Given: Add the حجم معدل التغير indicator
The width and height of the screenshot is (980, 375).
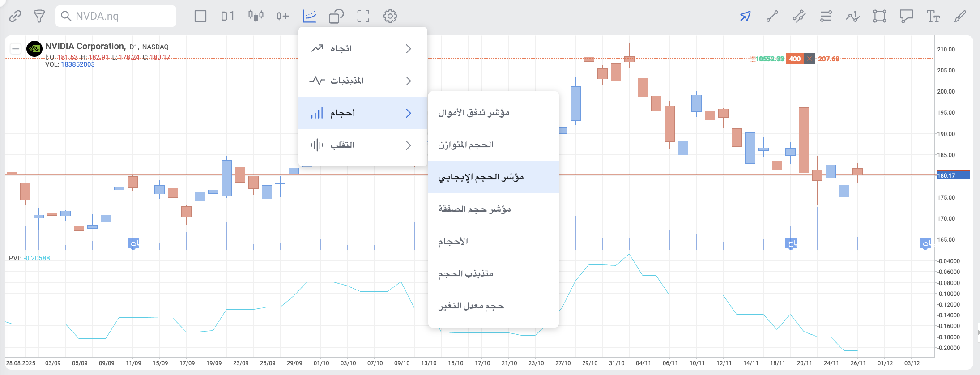Looking at the screenshot, I should (x=494, y=306).
